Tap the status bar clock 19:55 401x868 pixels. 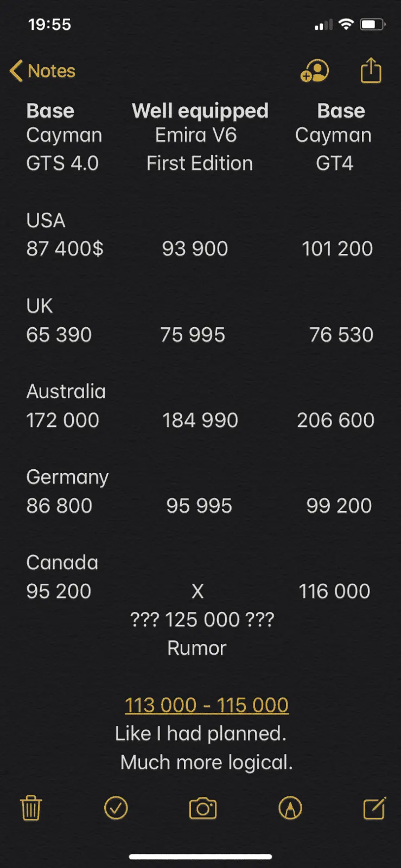click(49, 24)
